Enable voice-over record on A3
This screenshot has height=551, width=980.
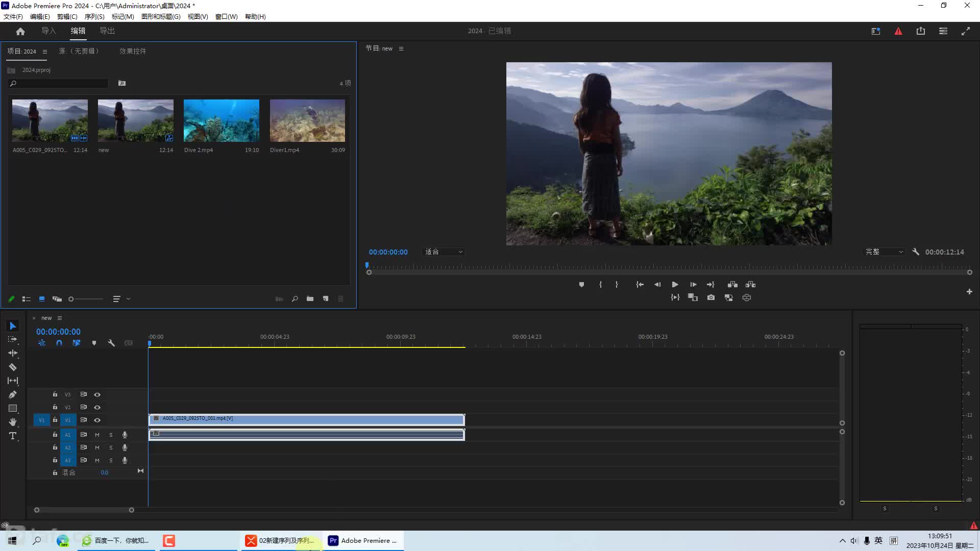125,461
